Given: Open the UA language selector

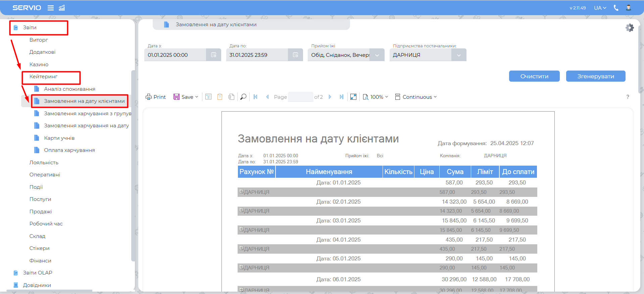Looking at the screenshot, I should click(600, 8).
